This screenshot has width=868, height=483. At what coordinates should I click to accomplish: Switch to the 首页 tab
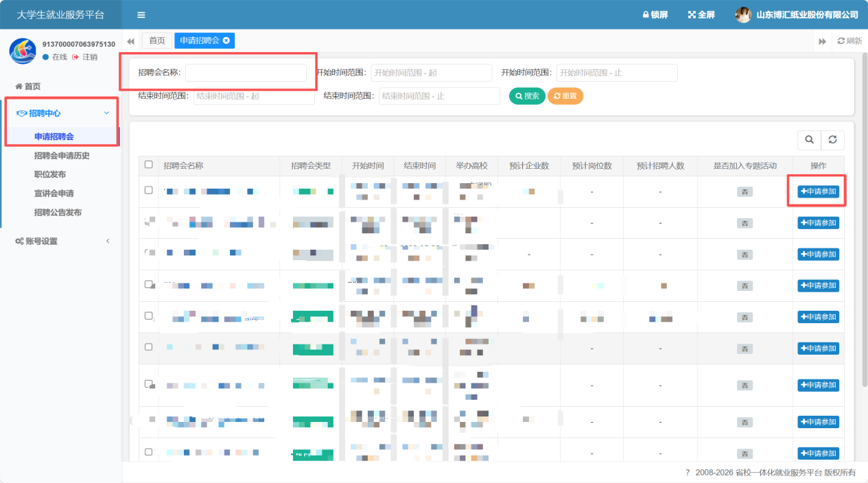tap(157, 41)
